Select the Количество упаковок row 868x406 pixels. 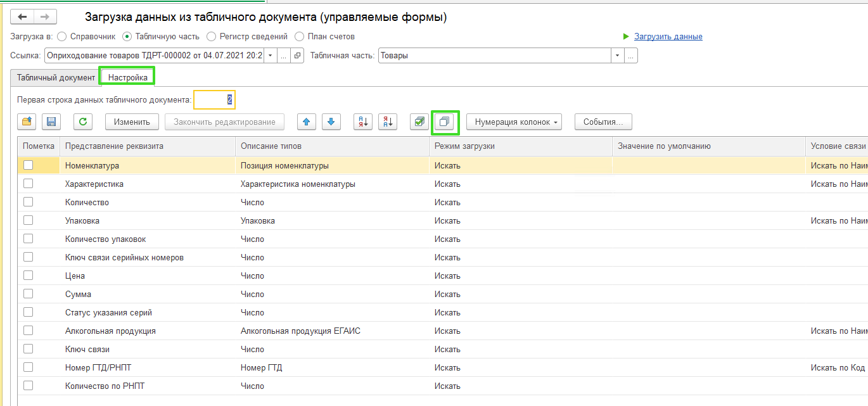pyautogui.click(x=443, y=239)
